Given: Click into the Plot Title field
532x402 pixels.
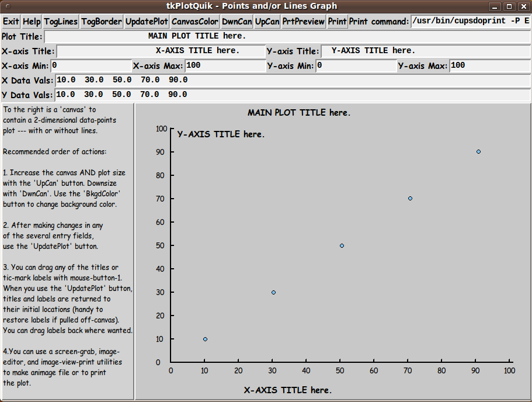Looking at the screenshot, I should click(x=288, y=36).
